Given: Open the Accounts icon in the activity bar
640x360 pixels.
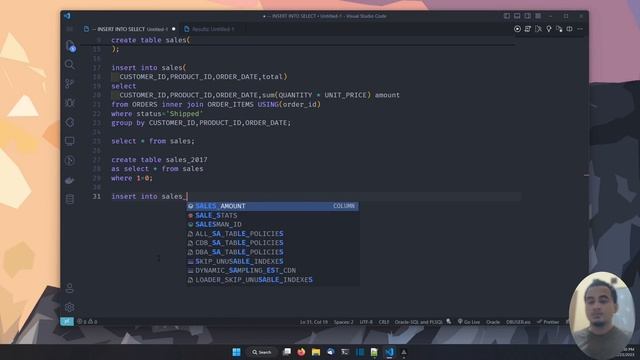Looking at the screenshot, I should [x=70, y=288].
